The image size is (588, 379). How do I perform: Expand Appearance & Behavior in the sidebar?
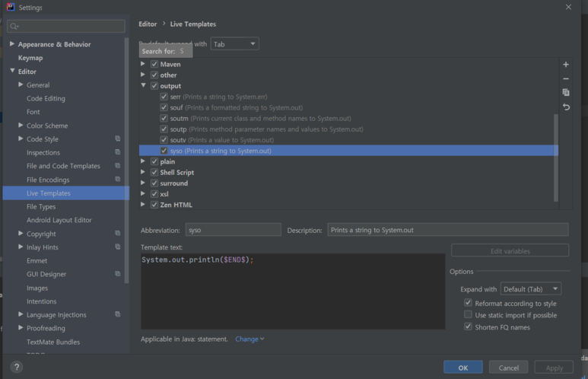(12, 44)
